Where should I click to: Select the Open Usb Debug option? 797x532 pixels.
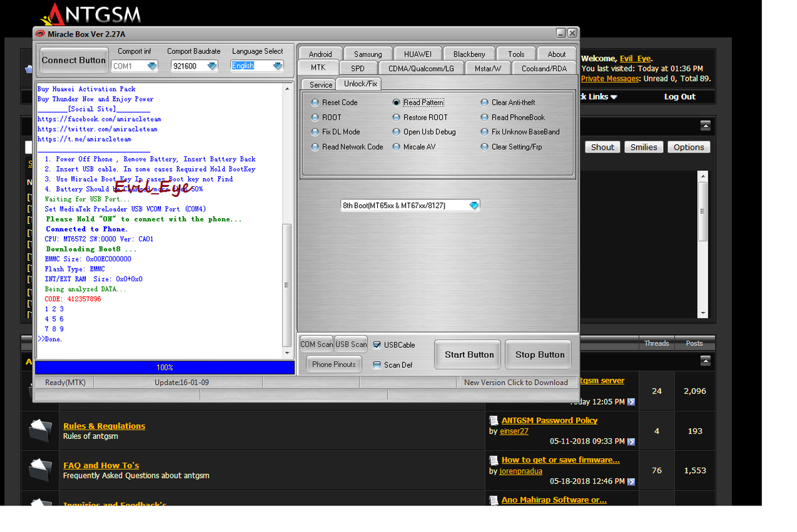(424, 132)
